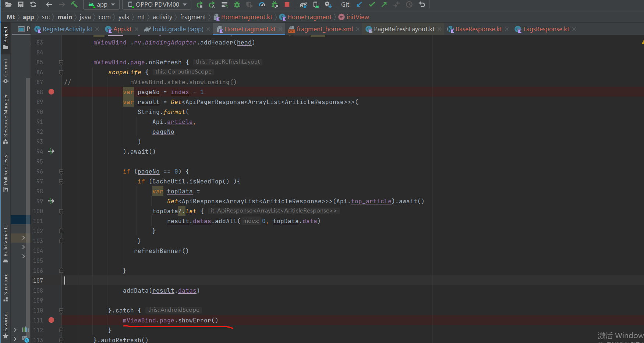This screenshot has width=644, height=343.
Task: Commit changes via the green checkmark icon
Action: [371, 5]
